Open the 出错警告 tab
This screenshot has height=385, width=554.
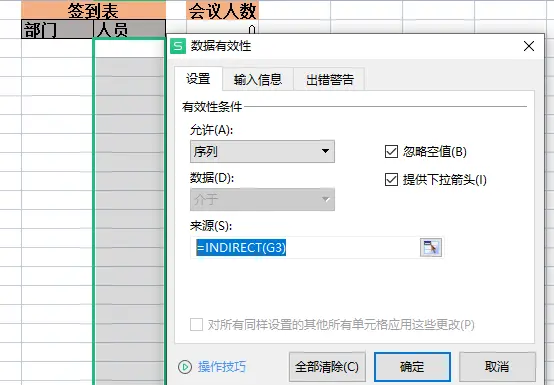pos(329,79)
